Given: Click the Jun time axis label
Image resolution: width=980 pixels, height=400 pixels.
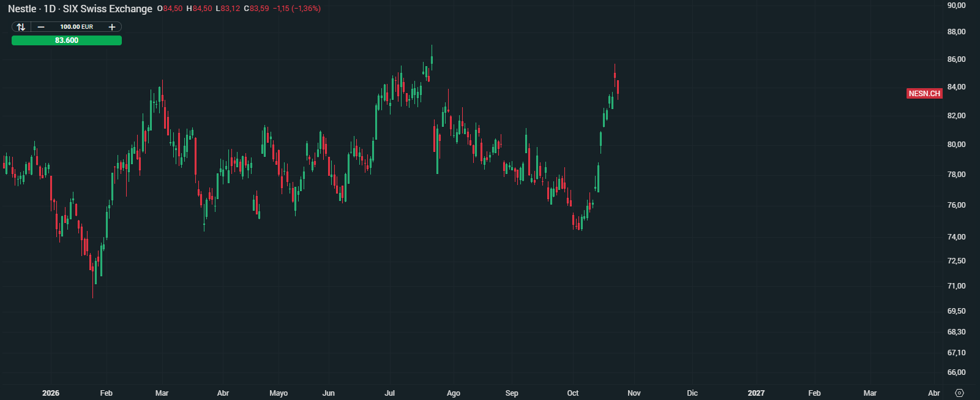Looking at the screenshot, I should (x=329, y=393).
